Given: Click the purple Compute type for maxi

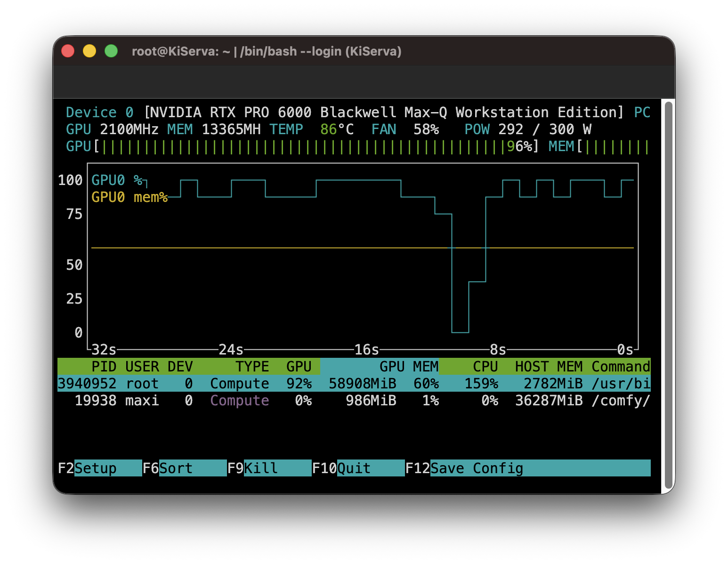Looking at the screenshot, I should 239,400.
